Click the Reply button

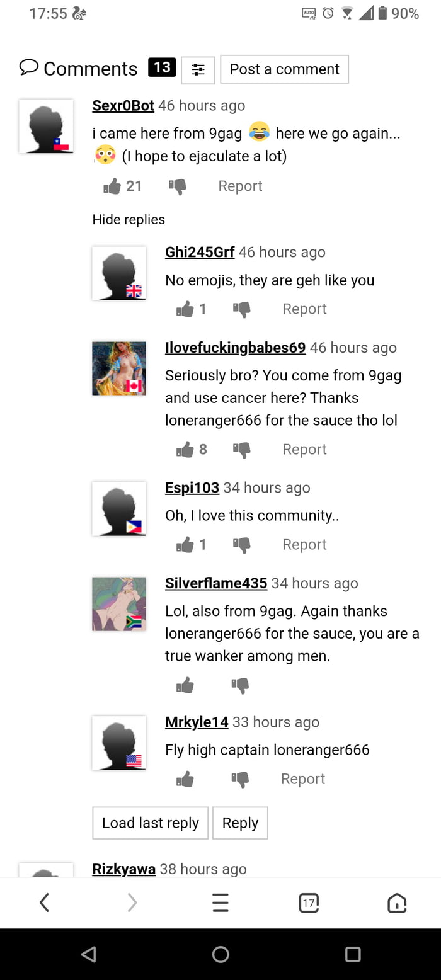click(x=240, y=823)
